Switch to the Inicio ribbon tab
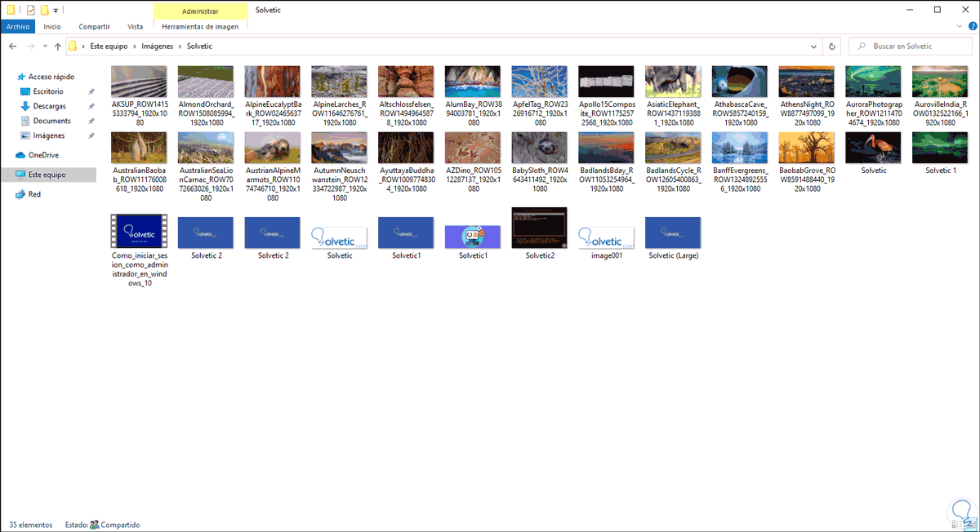This screenshot has width=980, height=532. click(x=52, y=27)
